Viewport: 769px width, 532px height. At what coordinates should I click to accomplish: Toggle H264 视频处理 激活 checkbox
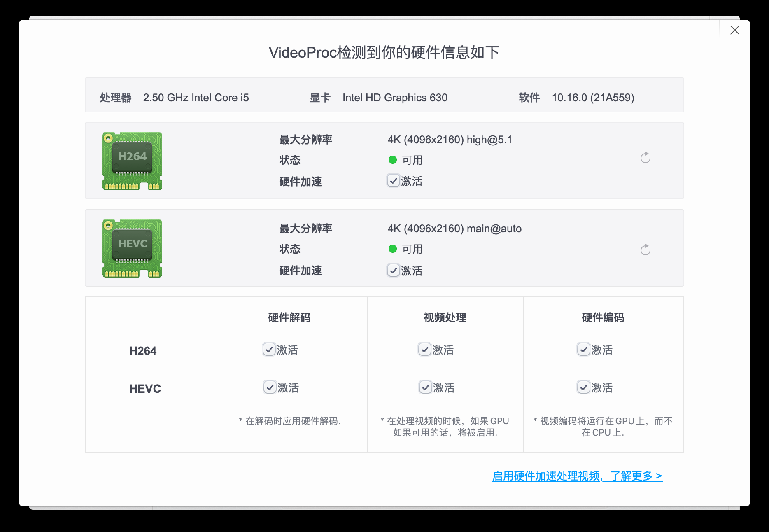point(424,350)
